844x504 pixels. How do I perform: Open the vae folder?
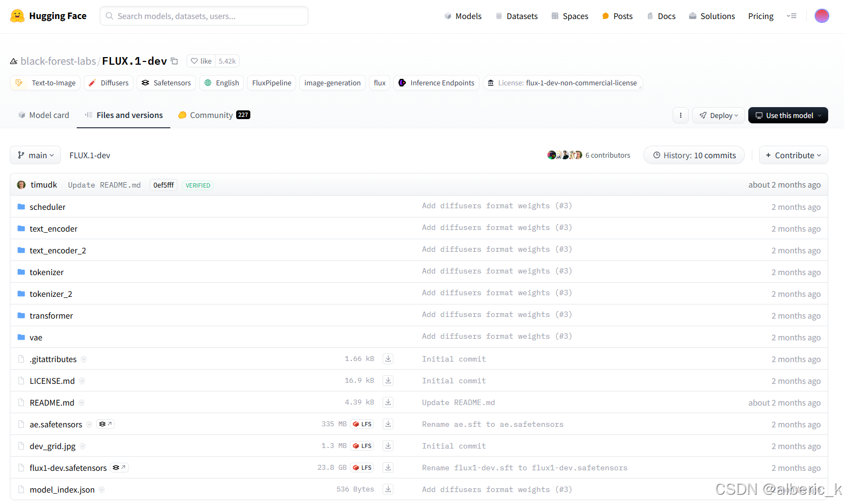point(36,337)
